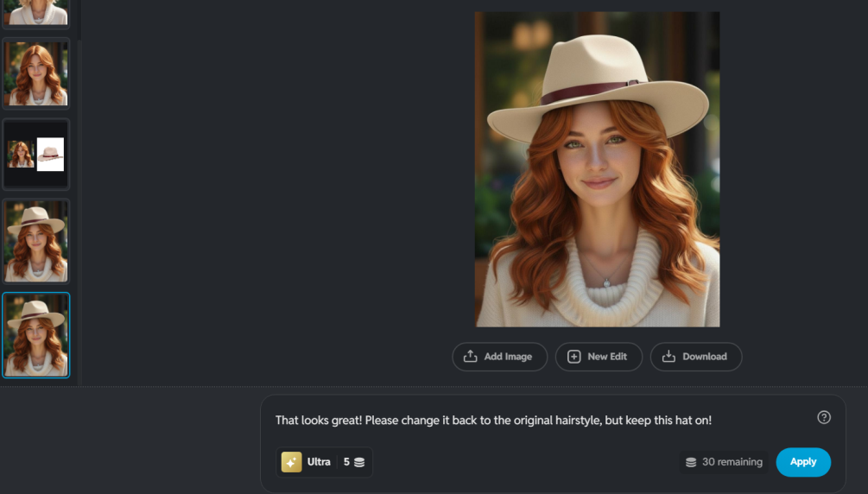Viewport: 868px width, 494px height.
Task: Click the upload icon on Add Image
Action: [x=471, y=357]
